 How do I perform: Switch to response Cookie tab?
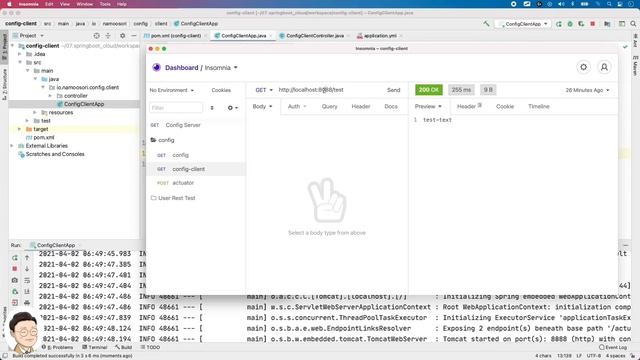pos(504,107)
